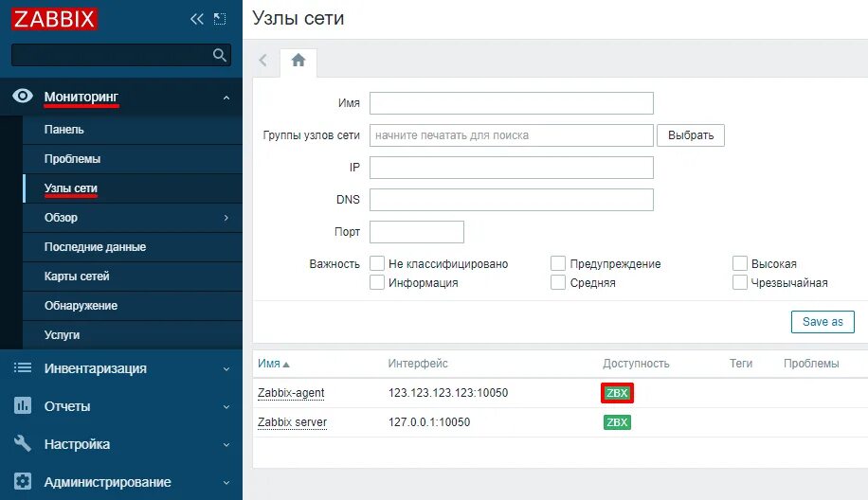
Task: Click interface text 127.0.0.1:10050
Action: pos(429,422)
